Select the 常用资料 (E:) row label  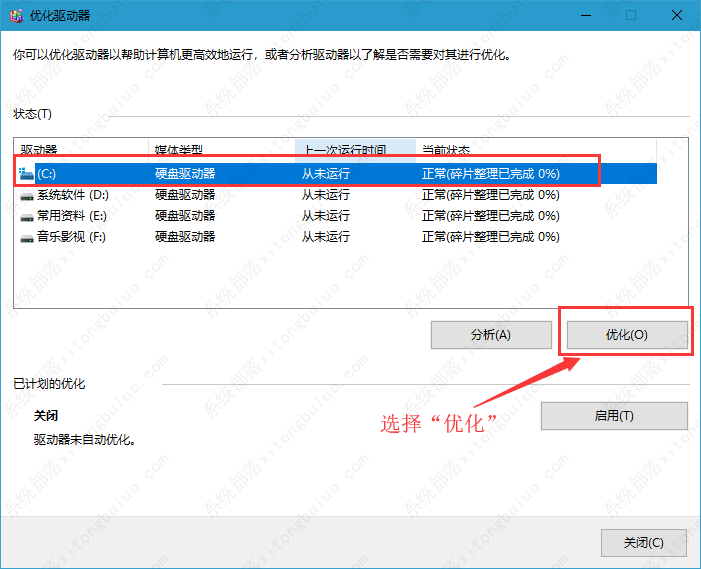coord(72,216)
